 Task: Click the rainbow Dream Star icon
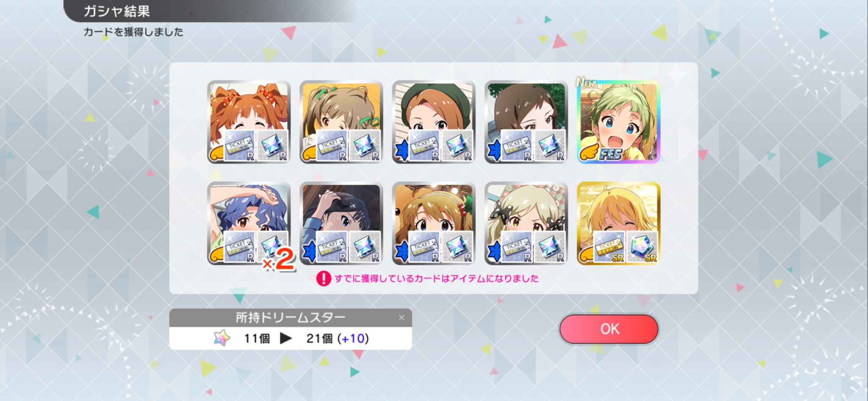point(222,338)
